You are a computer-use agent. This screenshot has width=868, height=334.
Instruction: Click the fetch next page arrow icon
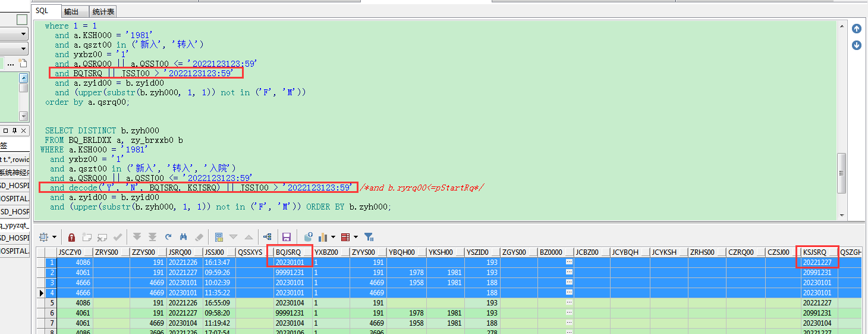[x=137, y=236]
